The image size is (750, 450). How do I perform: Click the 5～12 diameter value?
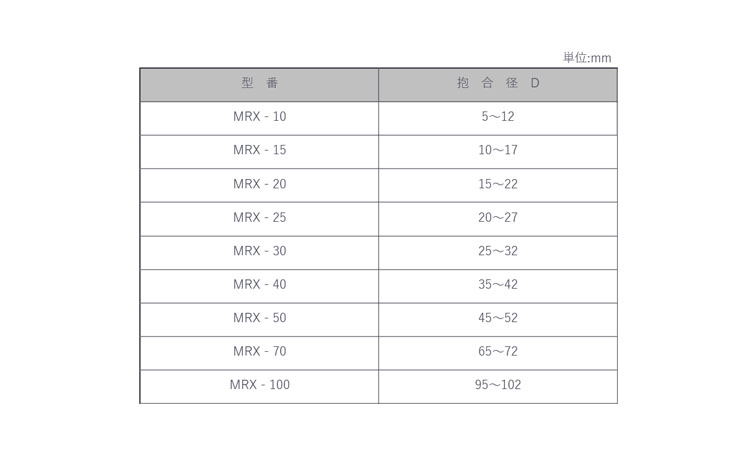point(497,117)
